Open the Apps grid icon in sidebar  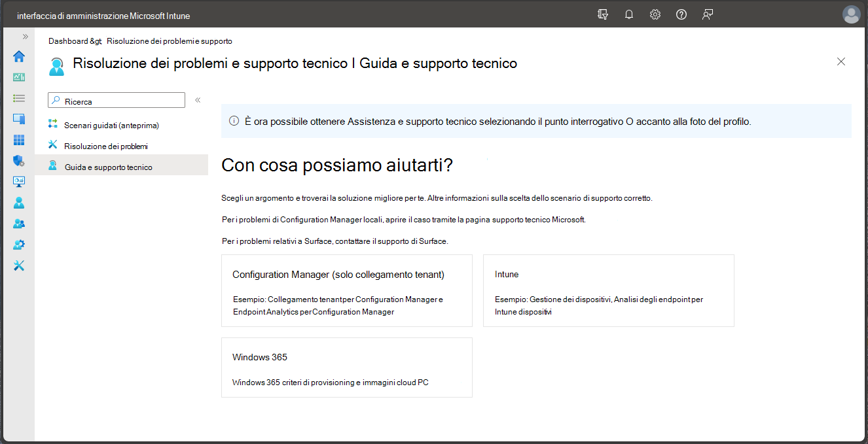click(x=19, y=140)
